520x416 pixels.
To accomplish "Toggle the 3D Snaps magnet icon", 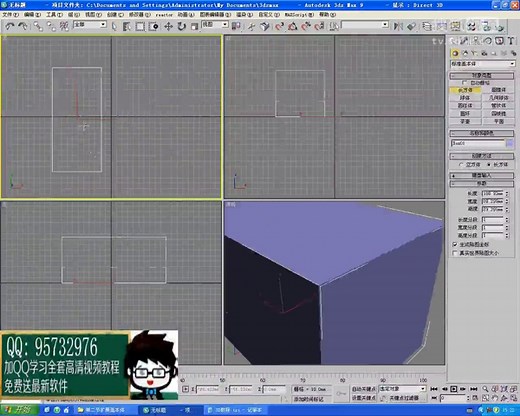I will [x=279, y=26].
